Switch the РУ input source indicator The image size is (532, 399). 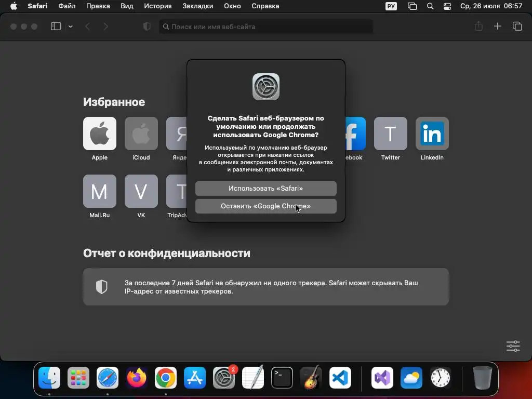click(x=391, y=6)
